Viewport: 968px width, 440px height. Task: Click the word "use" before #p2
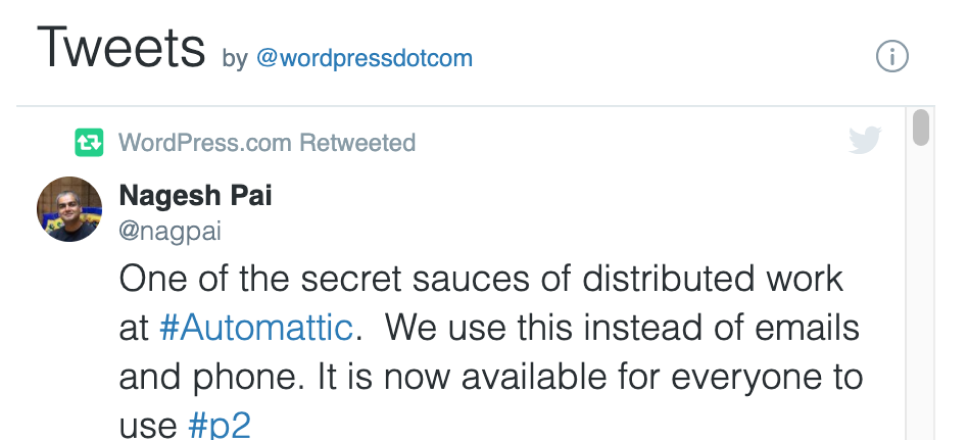pyautogui.click(x=147, y=426)
